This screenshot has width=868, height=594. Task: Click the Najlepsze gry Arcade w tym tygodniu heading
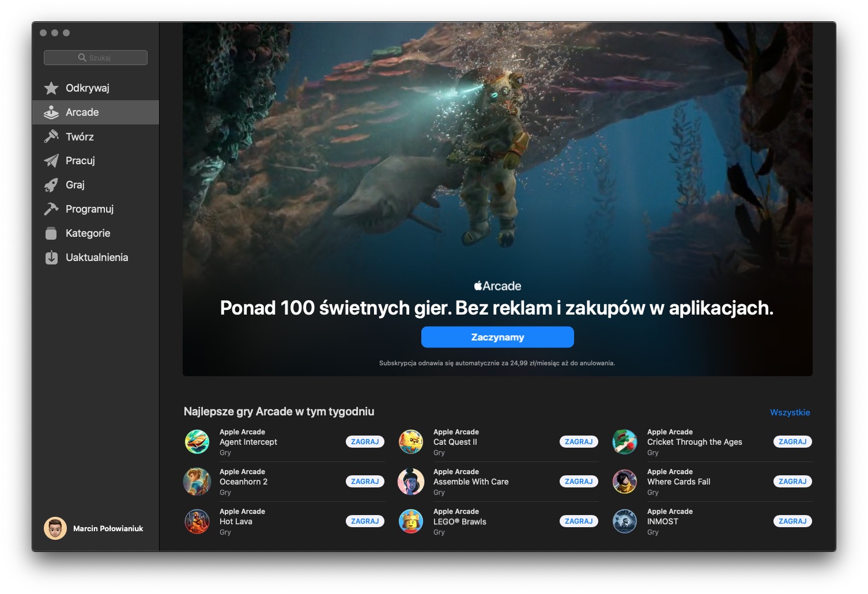(x=279, y=411)
